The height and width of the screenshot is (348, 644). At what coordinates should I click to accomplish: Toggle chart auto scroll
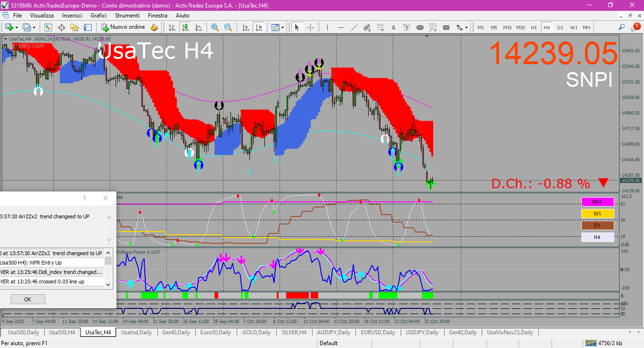245,27
